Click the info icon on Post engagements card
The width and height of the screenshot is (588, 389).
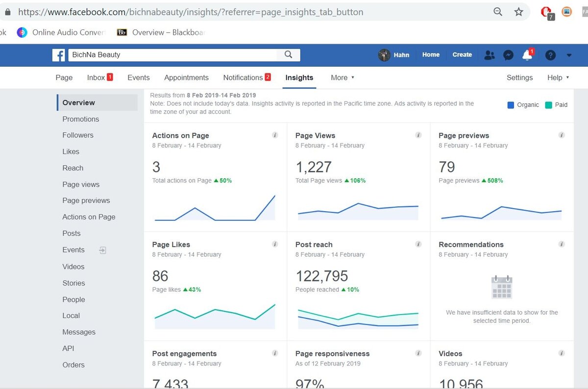click(x=275, y=353)
